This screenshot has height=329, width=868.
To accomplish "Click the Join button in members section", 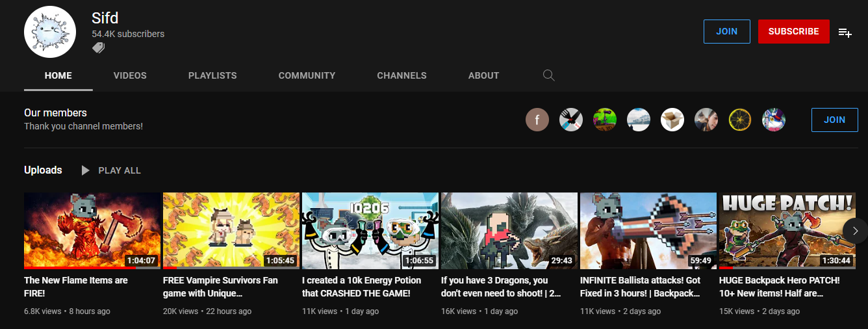I will tap(835, 120).
